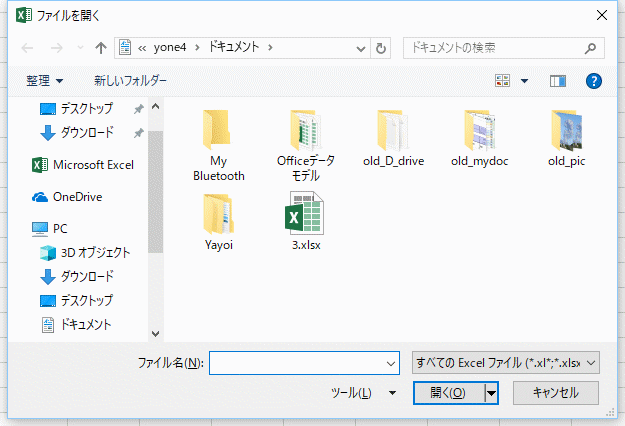Change view with the layout icon

503,81
